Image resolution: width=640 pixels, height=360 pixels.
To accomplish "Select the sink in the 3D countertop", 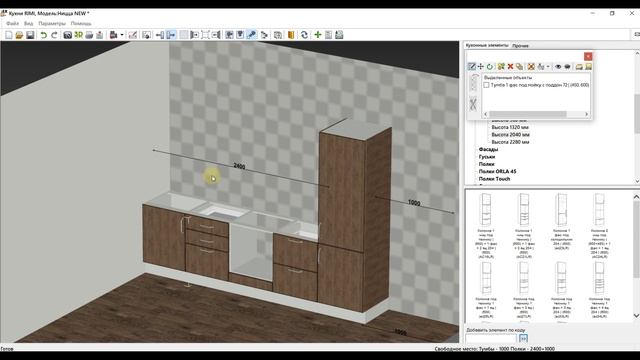I will tap(224, 211).
